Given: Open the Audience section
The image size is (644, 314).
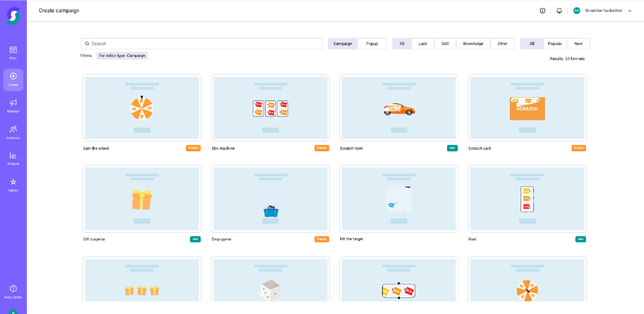Looking at the screenshot, I should (13, 132).
